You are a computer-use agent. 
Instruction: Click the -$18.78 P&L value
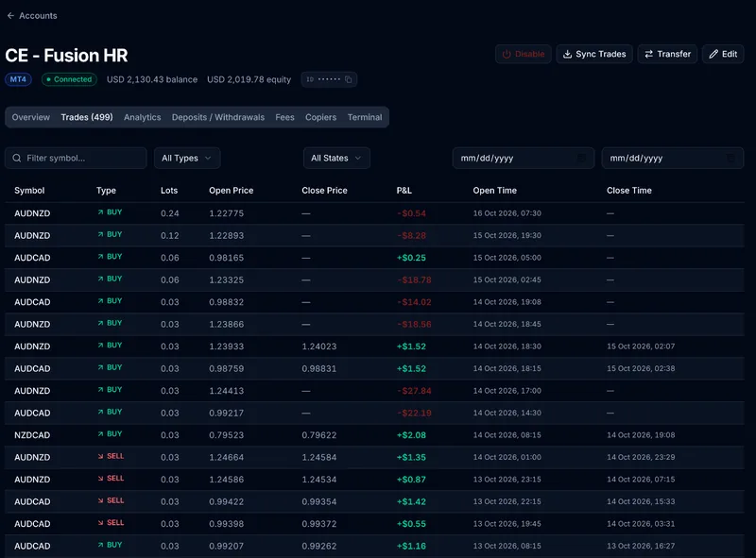click(x=414, y=280)
